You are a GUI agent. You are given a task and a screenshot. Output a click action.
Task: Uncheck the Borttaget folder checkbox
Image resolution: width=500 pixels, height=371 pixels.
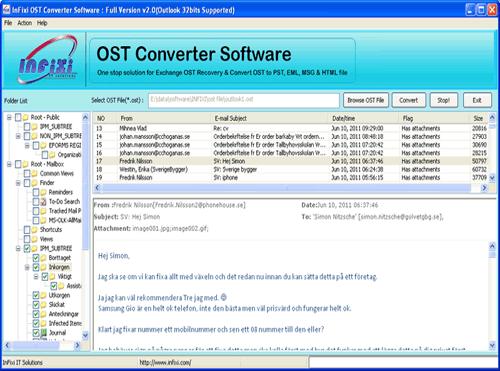point(36,258)
